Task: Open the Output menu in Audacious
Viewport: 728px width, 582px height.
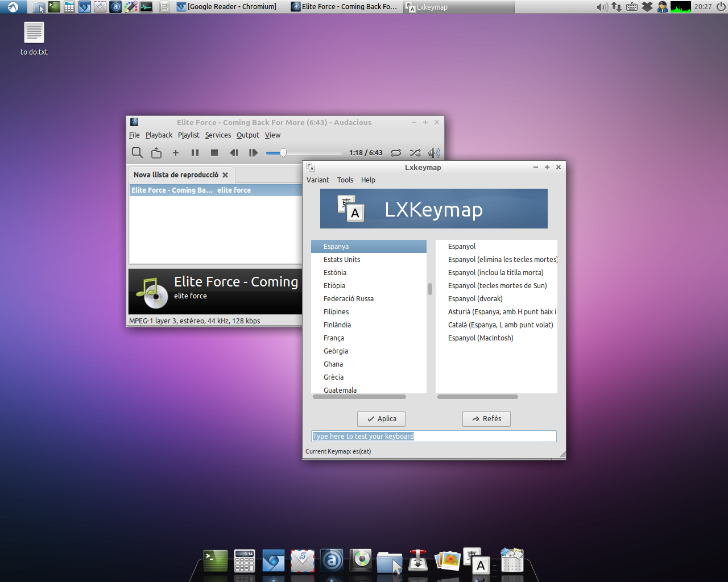Action: tap(247, 135)
